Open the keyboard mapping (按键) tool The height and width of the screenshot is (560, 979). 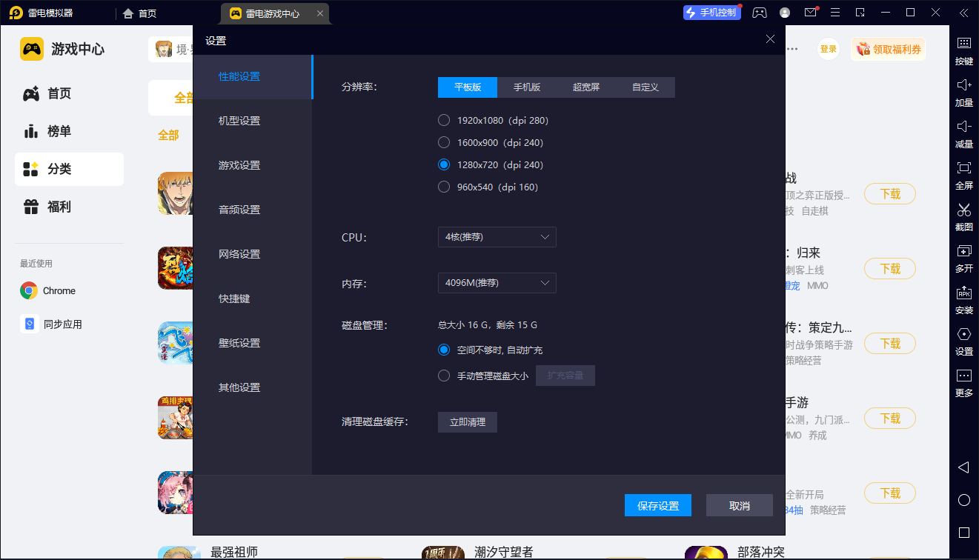tap(963, 50)
